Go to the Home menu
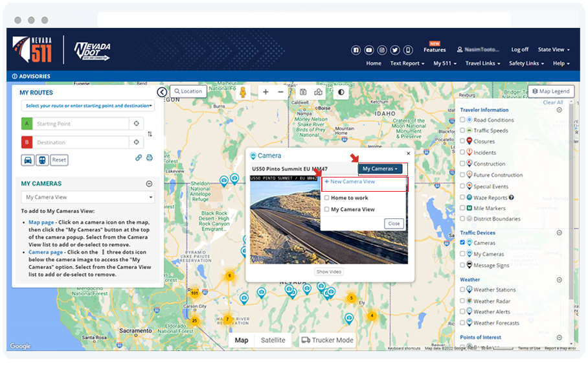This screenshot has width=588, height=377. (374, 63)
